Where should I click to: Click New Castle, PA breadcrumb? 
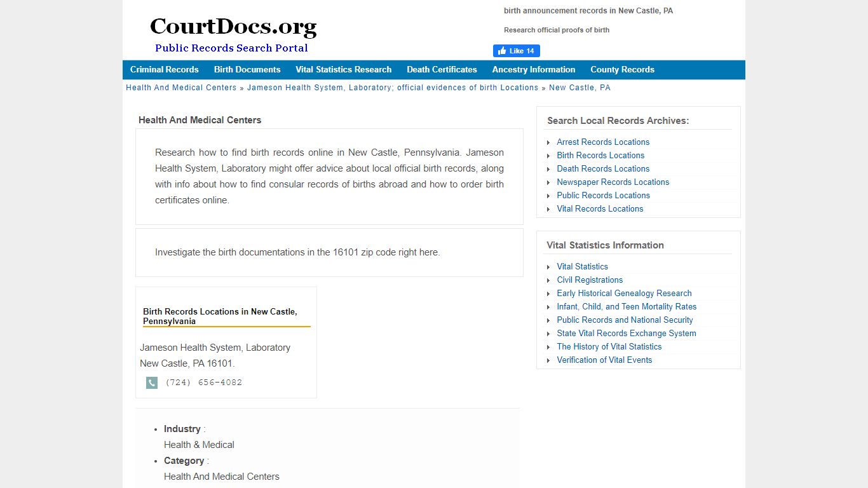tap(580, 88)
